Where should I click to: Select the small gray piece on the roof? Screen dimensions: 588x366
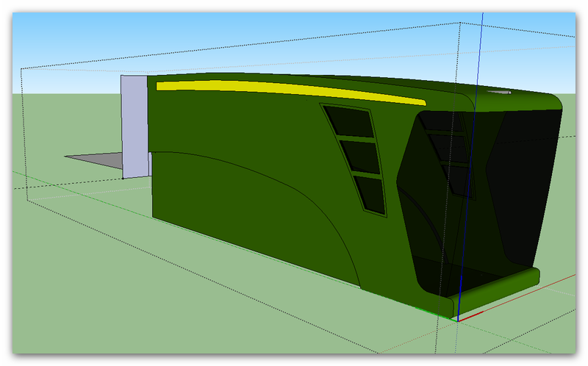pyautogui.click(x=500, y=92)
